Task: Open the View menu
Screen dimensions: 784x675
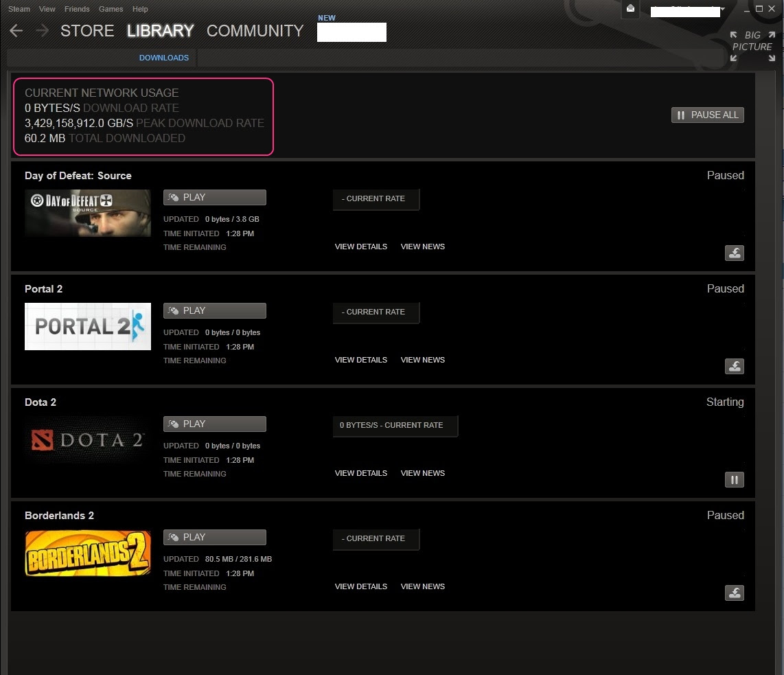Action: (x=47, y=9)
